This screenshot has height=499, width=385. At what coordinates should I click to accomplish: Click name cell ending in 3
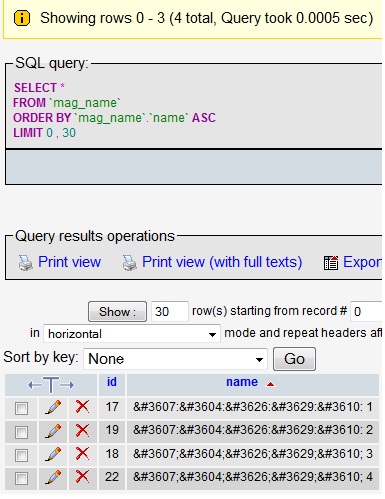[253, 454]
